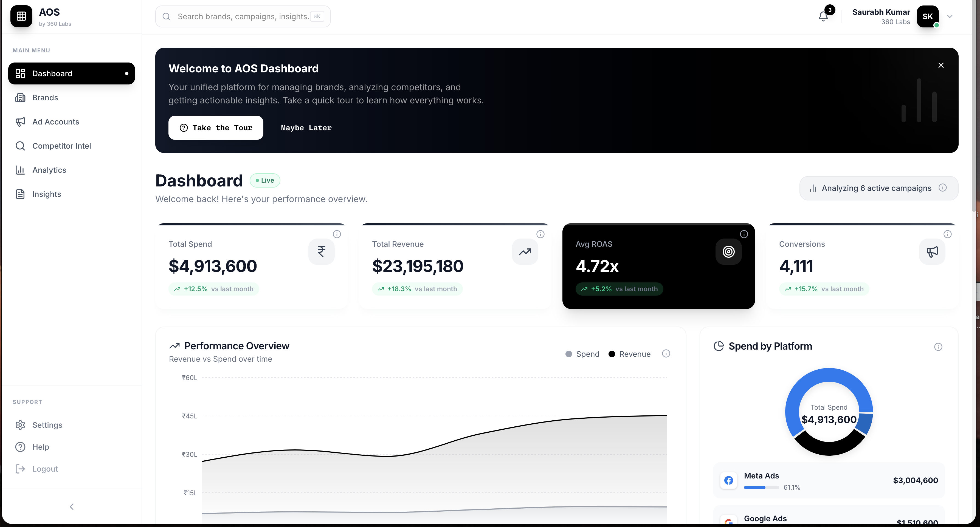Click Maybe Later on welcome banner
The image size is (980, 527).
tap(306, 128)
